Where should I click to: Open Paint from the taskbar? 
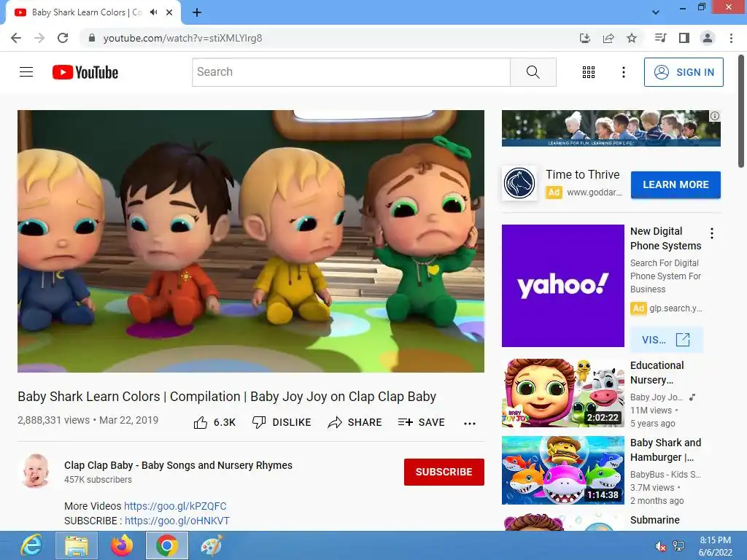(212, 545)
